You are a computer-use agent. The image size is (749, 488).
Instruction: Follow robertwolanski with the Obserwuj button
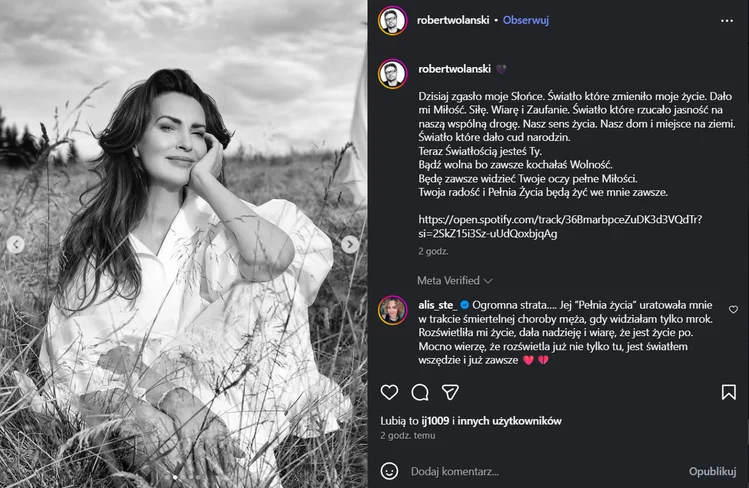tap(525, 20)
